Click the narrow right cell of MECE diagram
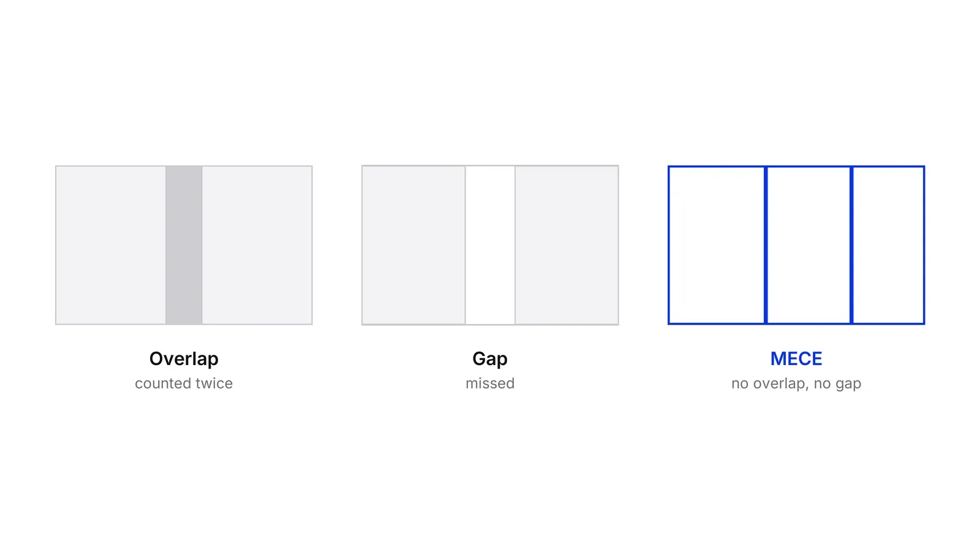The image size is (980, 547). coord(888,245)
